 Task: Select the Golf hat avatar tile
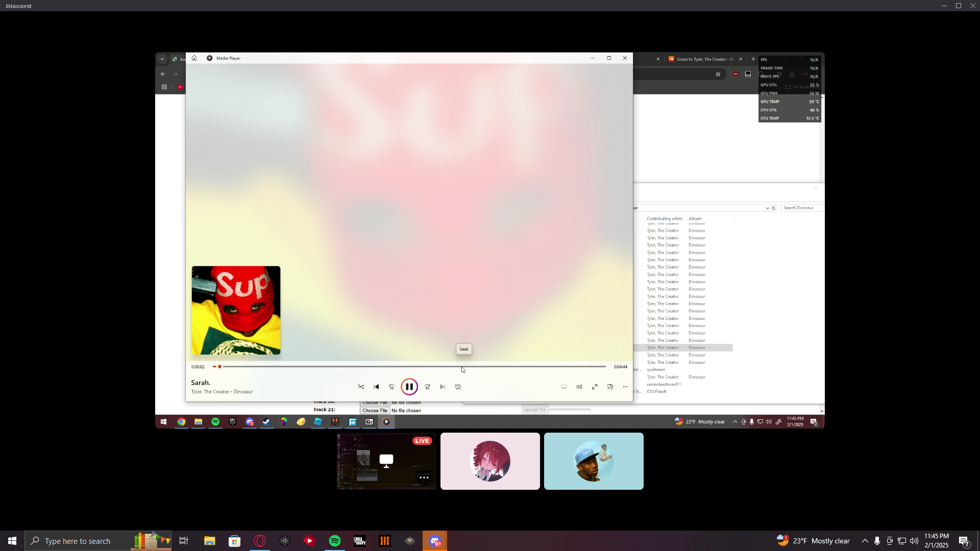click(594, 461)
